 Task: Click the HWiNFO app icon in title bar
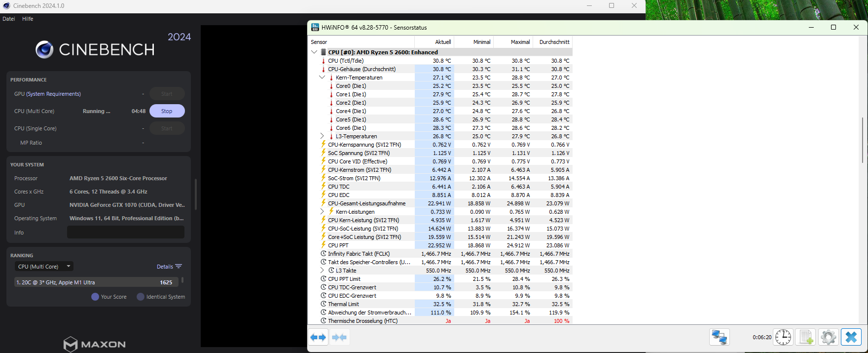[x=315, y=27]
